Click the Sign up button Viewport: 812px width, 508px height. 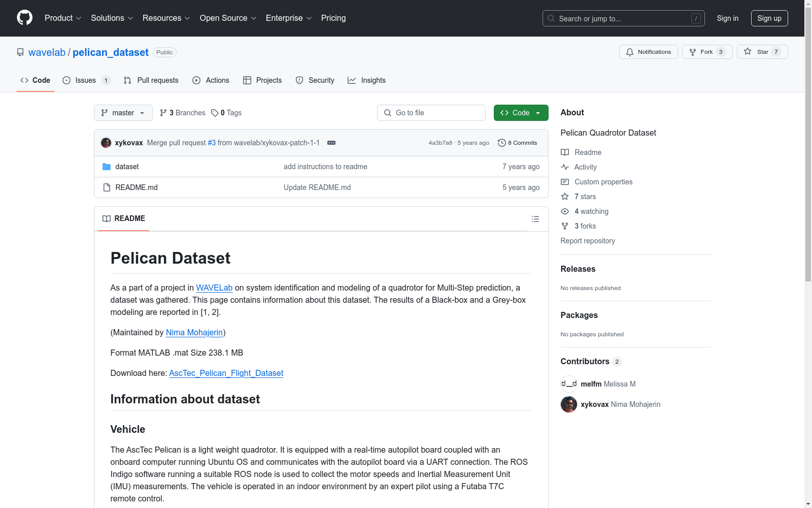(769, 18)
